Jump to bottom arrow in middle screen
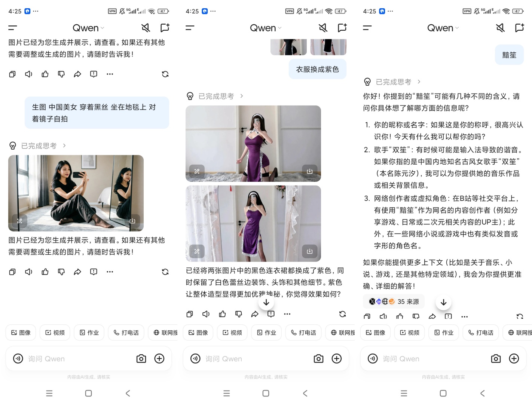Viewport: 532px width, 404px height. point(266,302)
